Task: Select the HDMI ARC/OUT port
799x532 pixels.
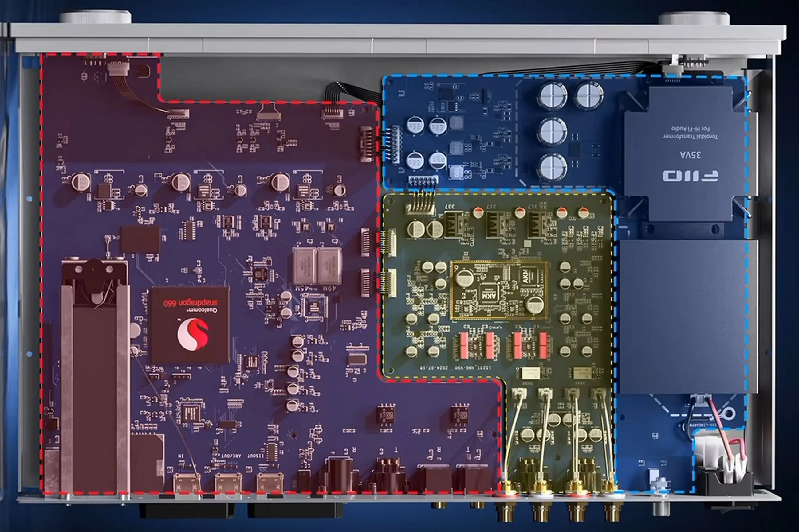Action: pos(229,483)
